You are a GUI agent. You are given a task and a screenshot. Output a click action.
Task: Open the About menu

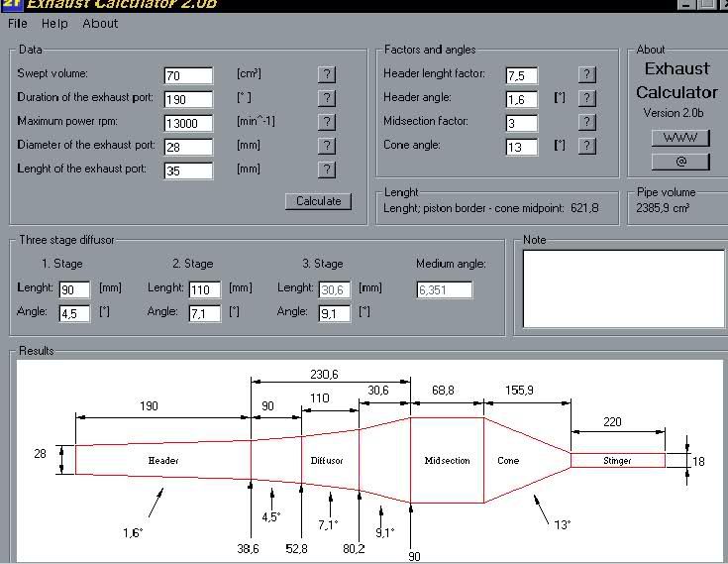[x=100, y=23]
